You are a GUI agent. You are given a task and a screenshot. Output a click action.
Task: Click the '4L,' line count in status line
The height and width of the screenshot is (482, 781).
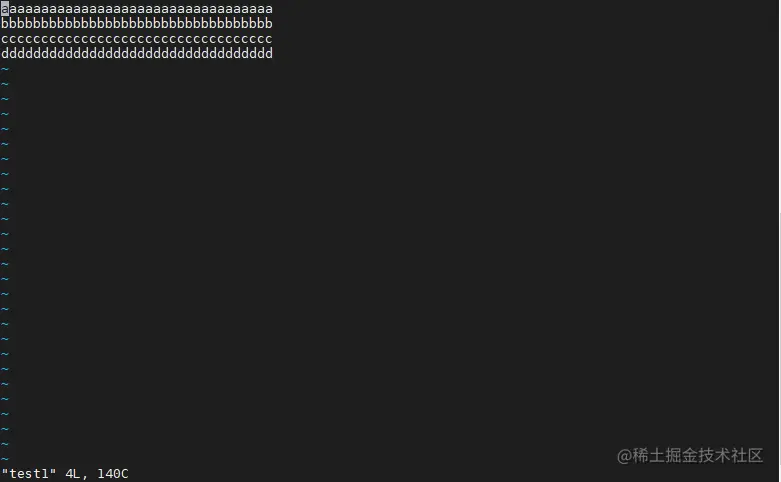76,474
